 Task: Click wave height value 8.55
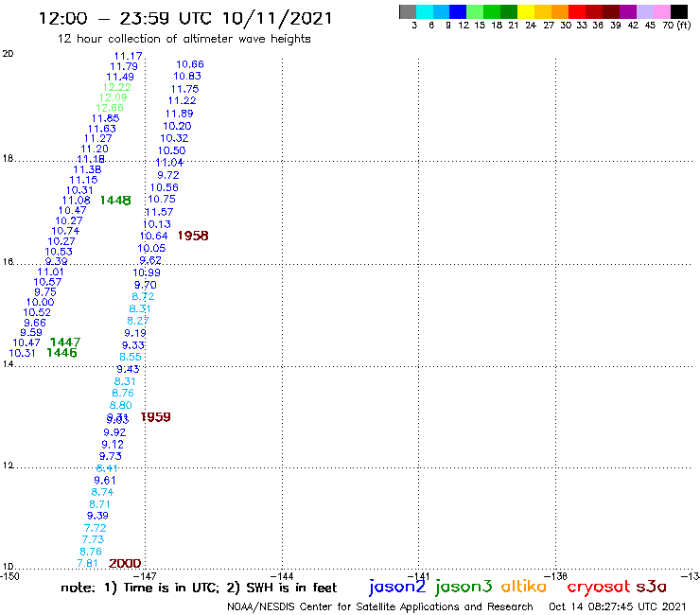pyautogui.click(x=131, y=357)
